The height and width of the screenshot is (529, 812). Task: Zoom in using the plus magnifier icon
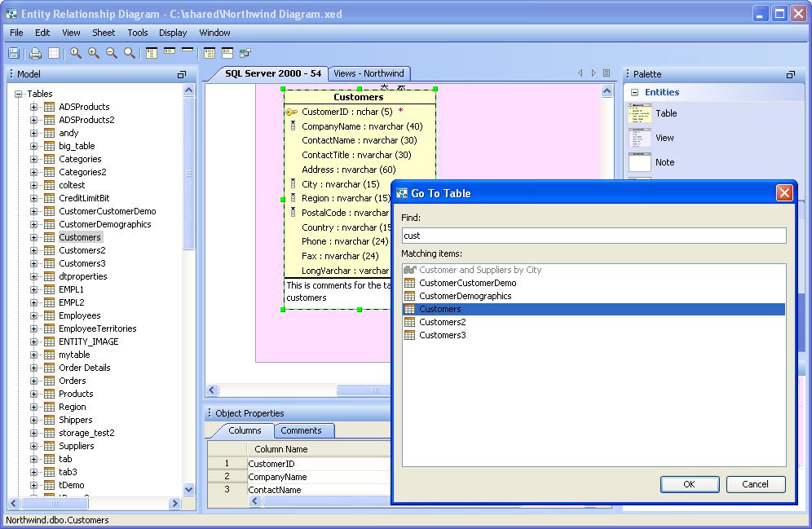(94, 53)
